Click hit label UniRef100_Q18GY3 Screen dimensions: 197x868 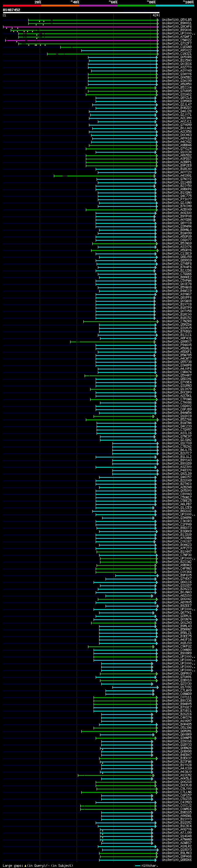(177, 850)
